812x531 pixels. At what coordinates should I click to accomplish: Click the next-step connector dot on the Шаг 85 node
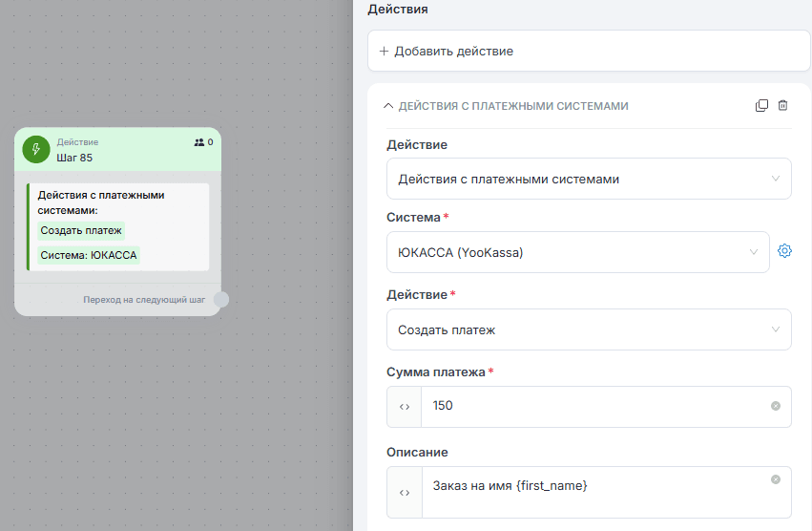tap(221, 300)
